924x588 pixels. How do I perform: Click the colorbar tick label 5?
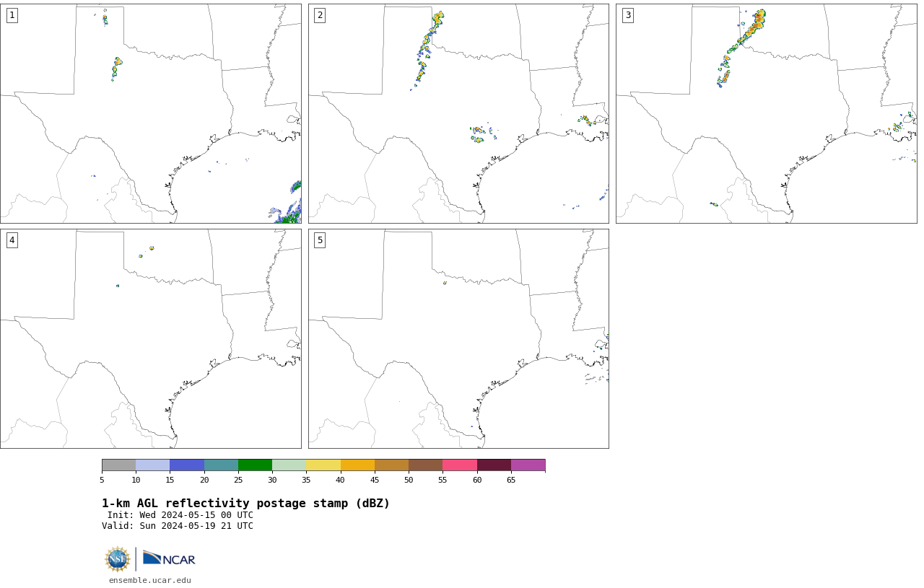[x=102, y=480]
